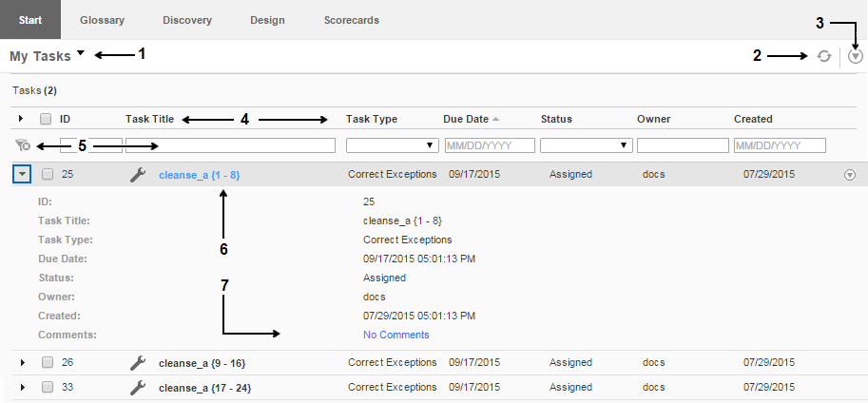Tick the checkbox for task 33
Viewport: 868px width, 403px height.
coord(48,387)
